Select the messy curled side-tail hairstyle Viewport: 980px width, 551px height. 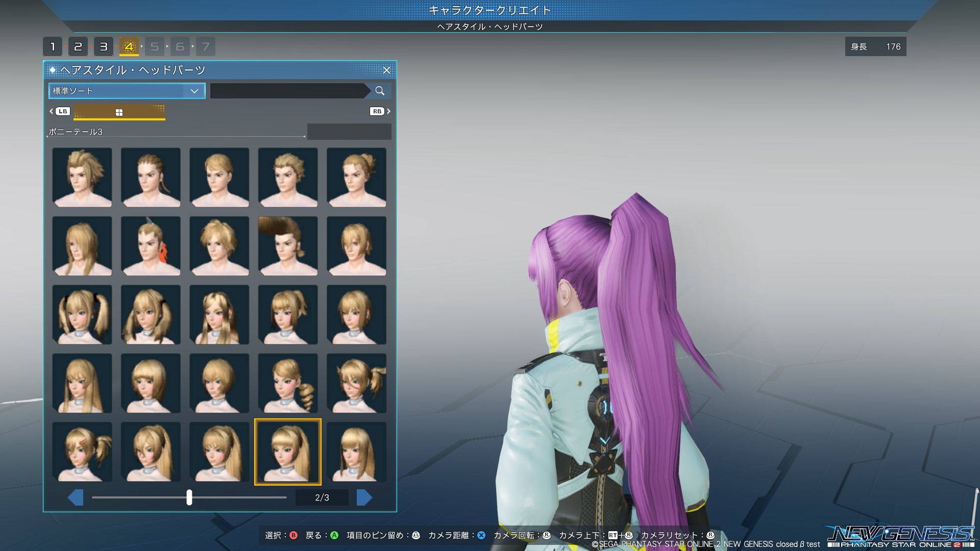tap(356, 383)
